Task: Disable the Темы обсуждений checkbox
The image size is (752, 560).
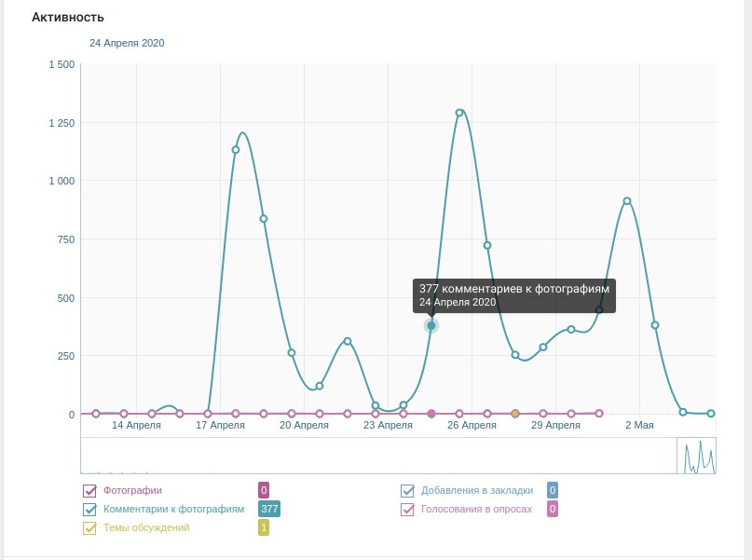Action: pyautogui.click(x=90, y=528)
